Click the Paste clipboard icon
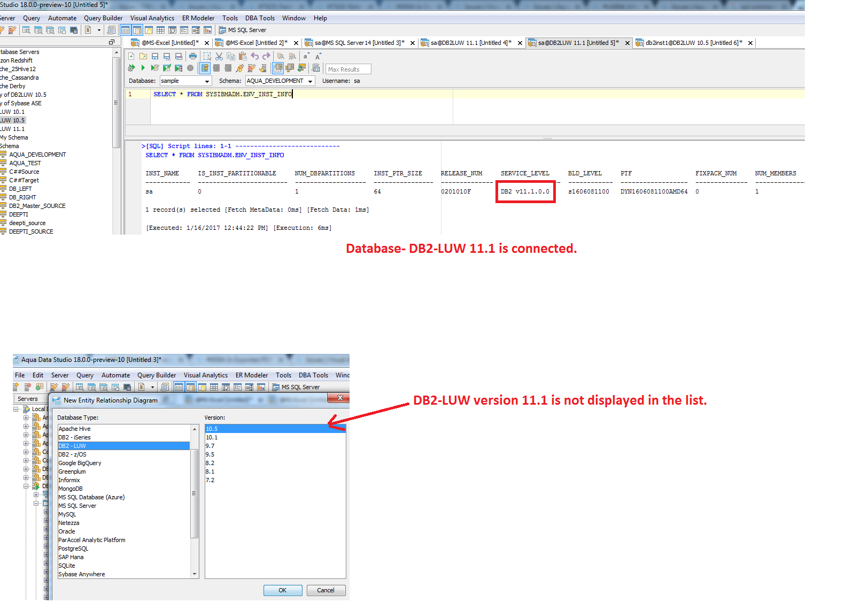This screenshot has height=603, width=868. (x=243, y=56)
